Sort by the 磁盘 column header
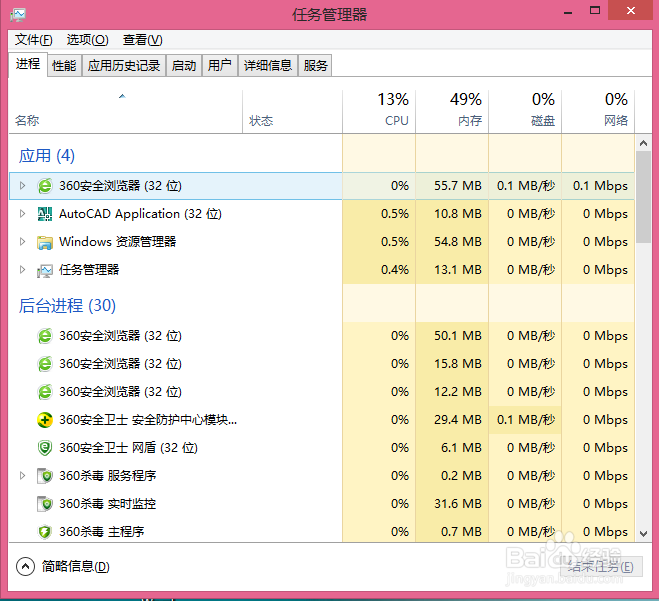Image resolution: width=659 pixels, height=601 pixels. coord(525,111)
